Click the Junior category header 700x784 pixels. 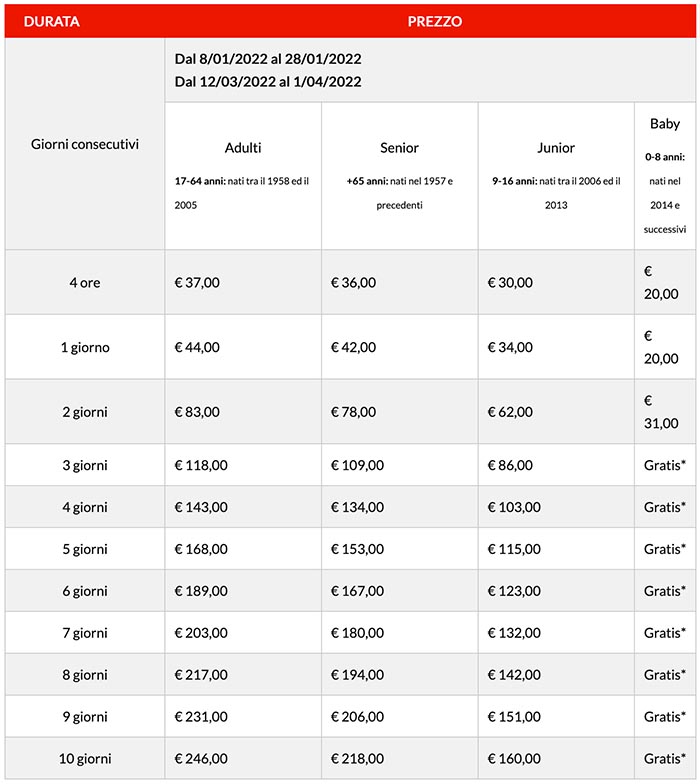click(556, 148)
